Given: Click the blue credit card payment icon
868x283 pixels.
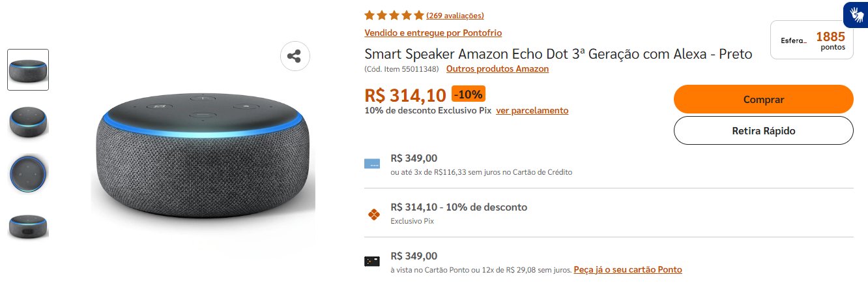Looking at the screenshot, I should [372, 164].
